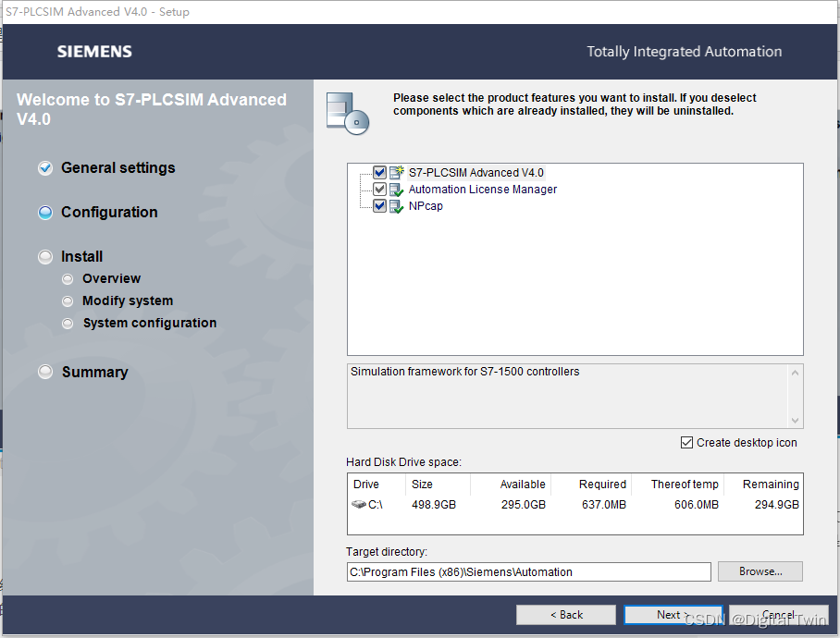Open the General settings step
Screen dimensions: 840x638
click(117, 168)
